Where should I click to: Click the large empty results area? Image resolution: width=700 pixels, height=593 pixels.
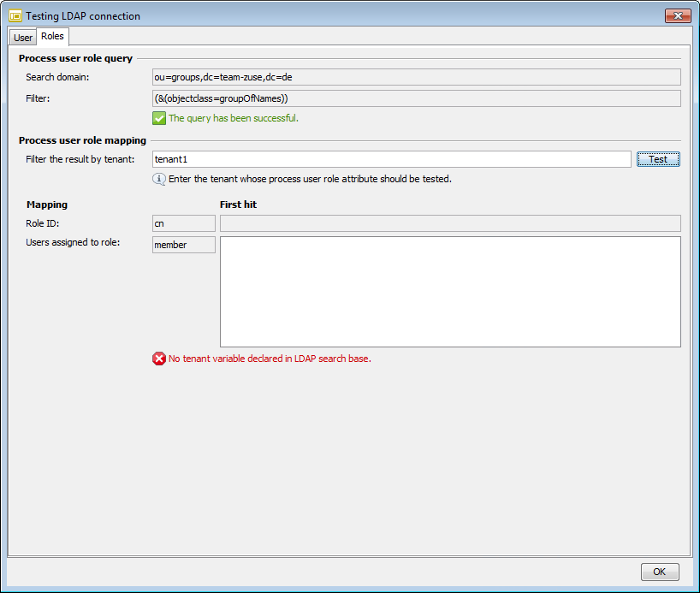click(449, 291)
